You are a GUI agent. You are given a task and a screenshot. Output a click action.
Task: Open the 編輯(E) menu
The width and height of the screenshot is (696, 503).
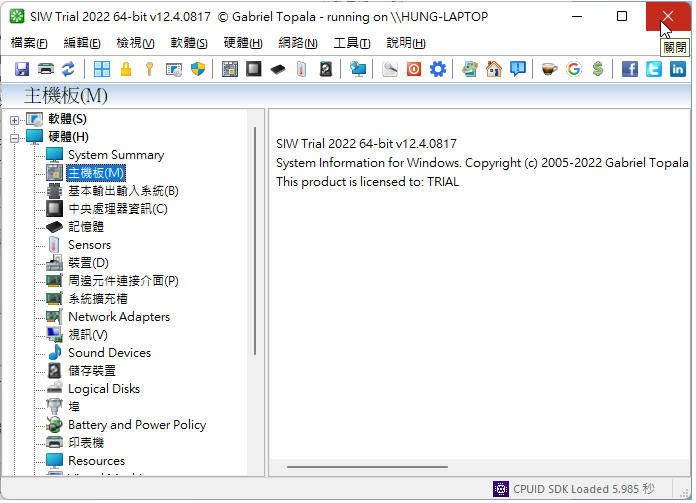82,43
